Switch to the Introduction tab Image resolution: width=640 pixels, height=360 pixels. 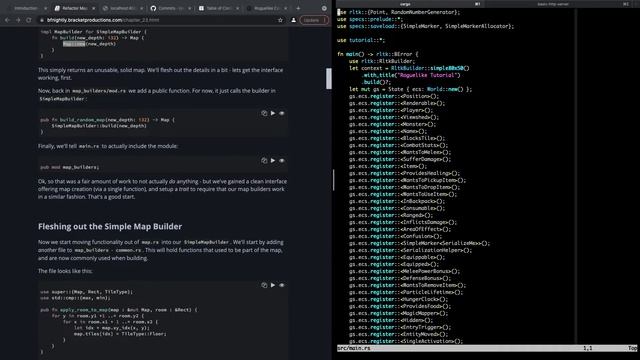point(25,8)
